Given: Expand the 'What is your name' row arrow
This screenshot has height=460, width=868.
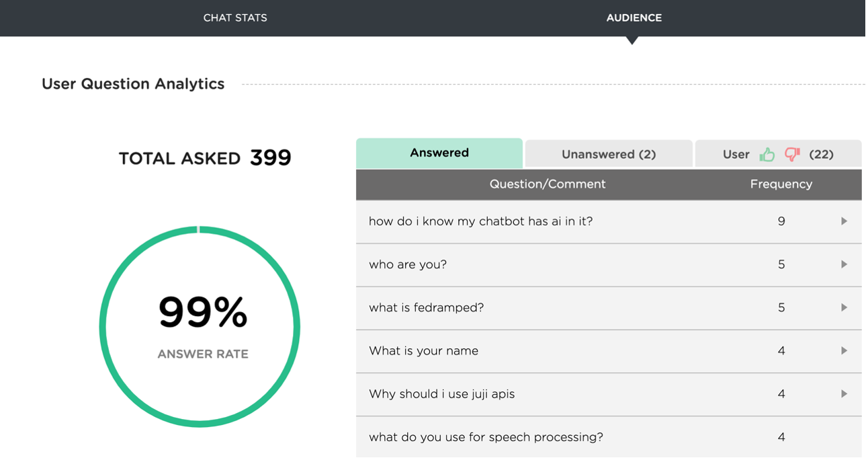Looking at the screenshot, I should (844, 350).
